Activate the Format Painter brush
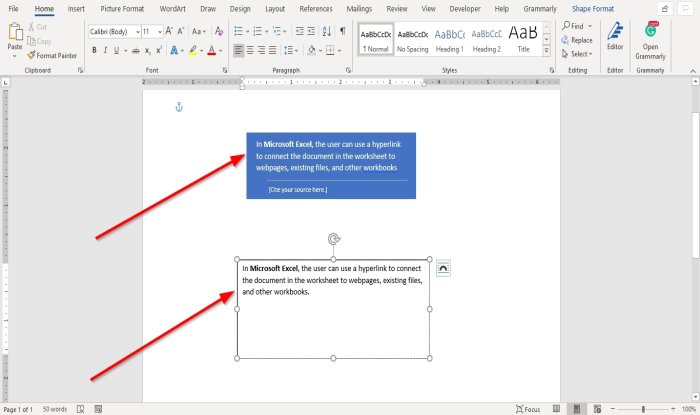This screenshot has width=700, height=415. [31, 55]
